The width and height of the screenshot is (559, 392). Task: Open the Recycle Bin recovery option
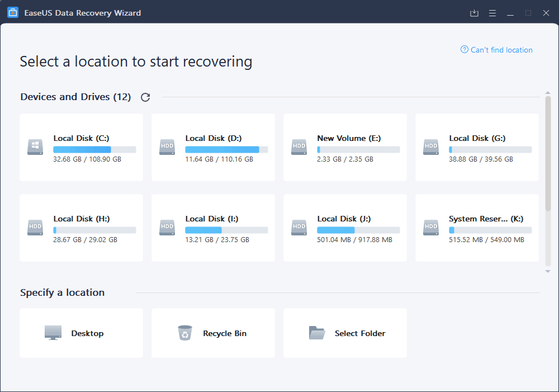[x=213, y=332]
